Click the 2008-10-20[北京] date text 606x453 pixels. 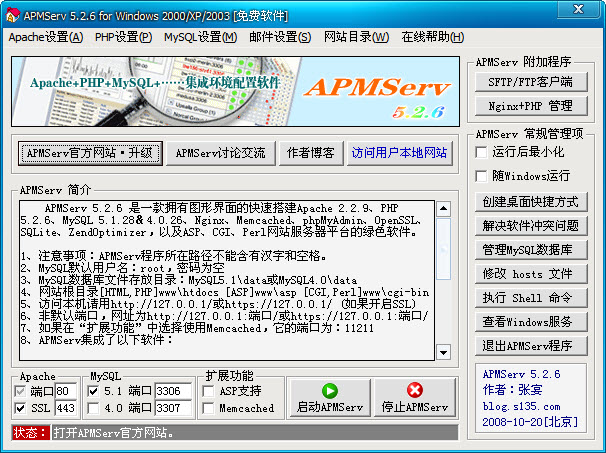530,422
